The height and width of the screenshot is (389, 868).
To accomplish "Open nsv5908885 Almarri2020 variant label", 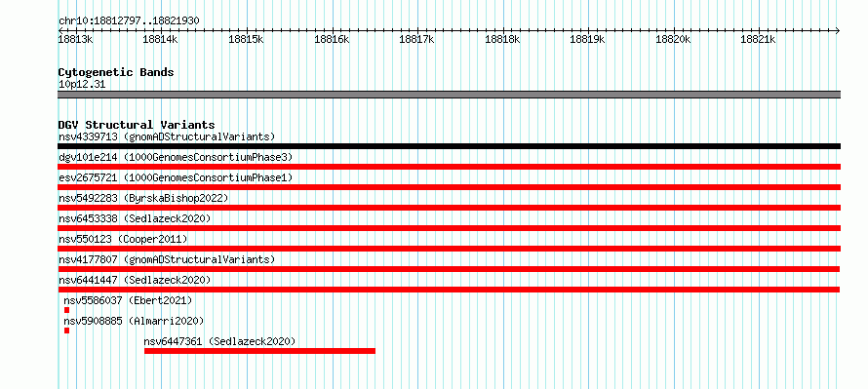I will pos(134,321).
